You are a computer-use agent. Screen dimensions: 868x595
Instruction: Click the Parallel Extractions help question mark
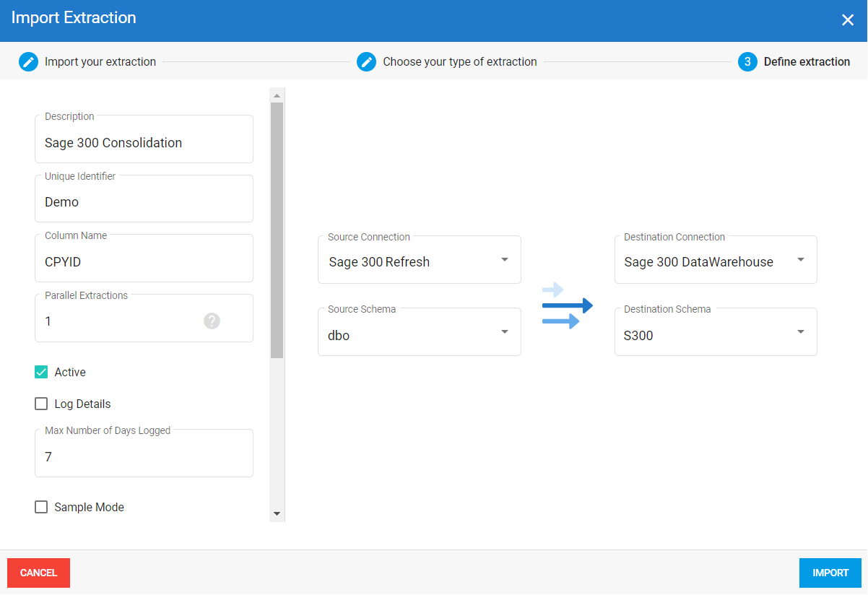pyautogui.click(x=212, y=321)
